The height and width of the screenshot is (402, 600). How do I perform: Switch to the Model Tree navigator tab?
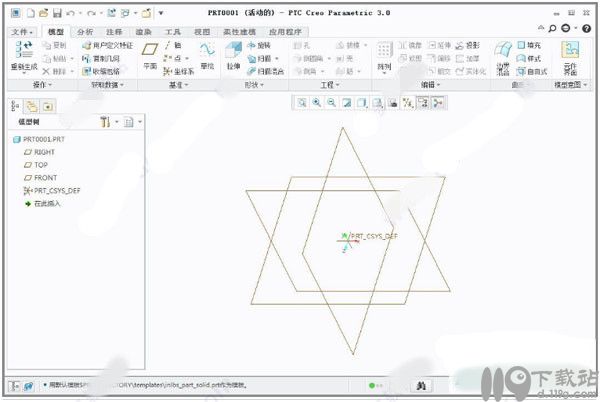click(x=16, y=106)
